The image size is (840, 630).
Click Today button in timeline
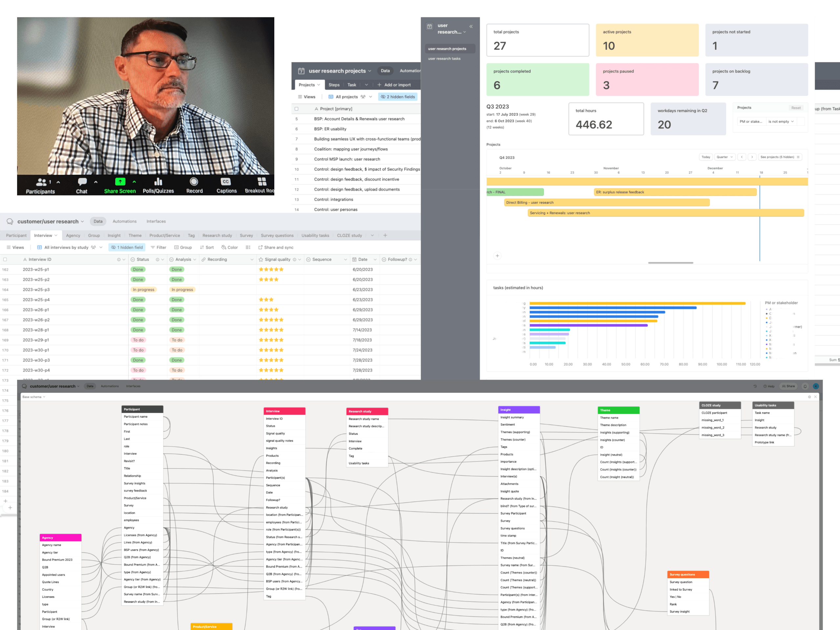click(705, 157)
